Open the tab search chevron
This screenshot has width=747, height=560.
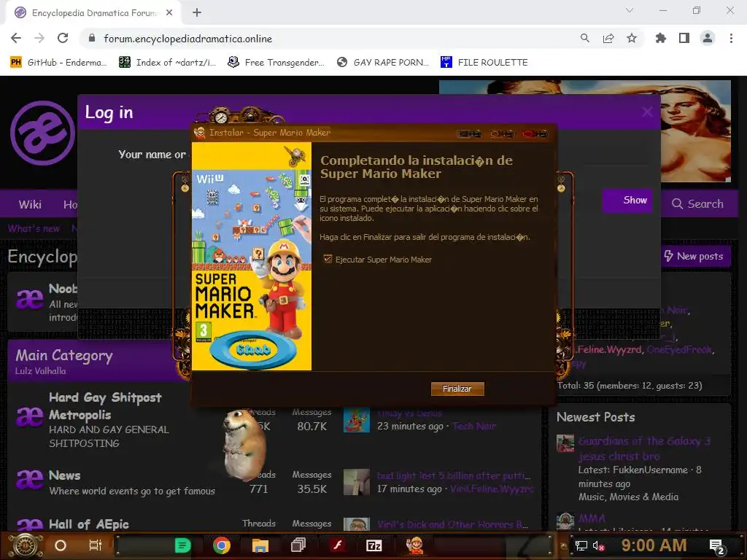630,10
